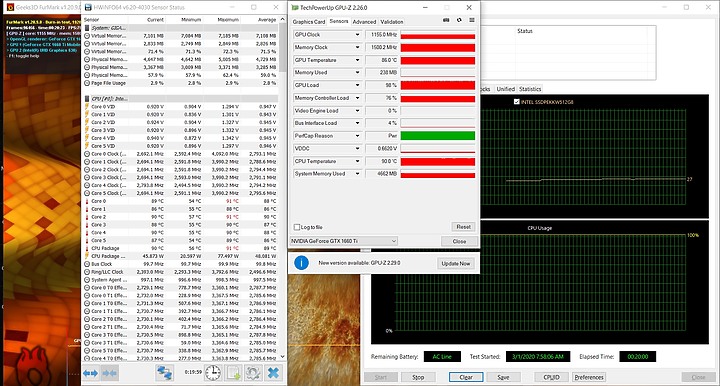Click HWiNFO blue X close-sensors icon
720x386 pixels.
(x=273, y=373)
